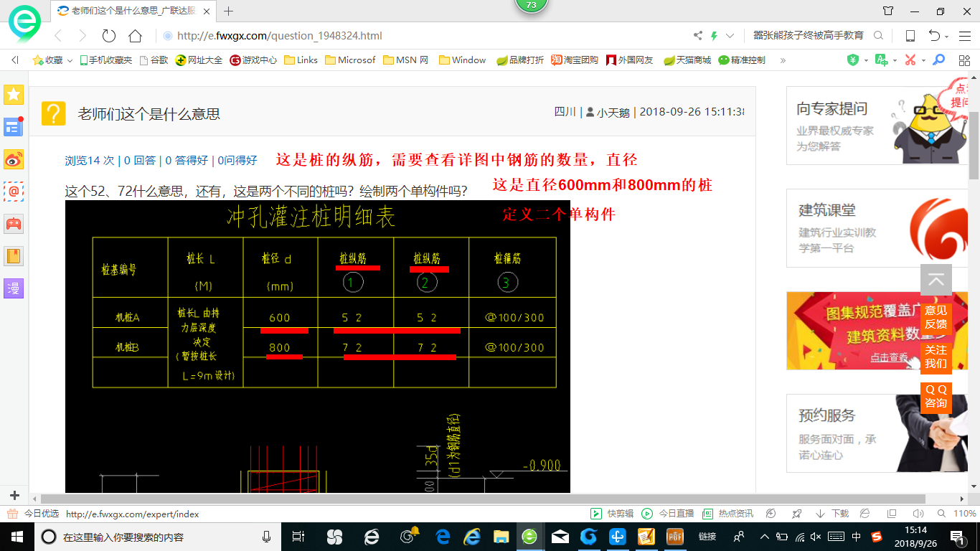
Task: Open the 网址大全 bookmark
Action: (199, 60)
